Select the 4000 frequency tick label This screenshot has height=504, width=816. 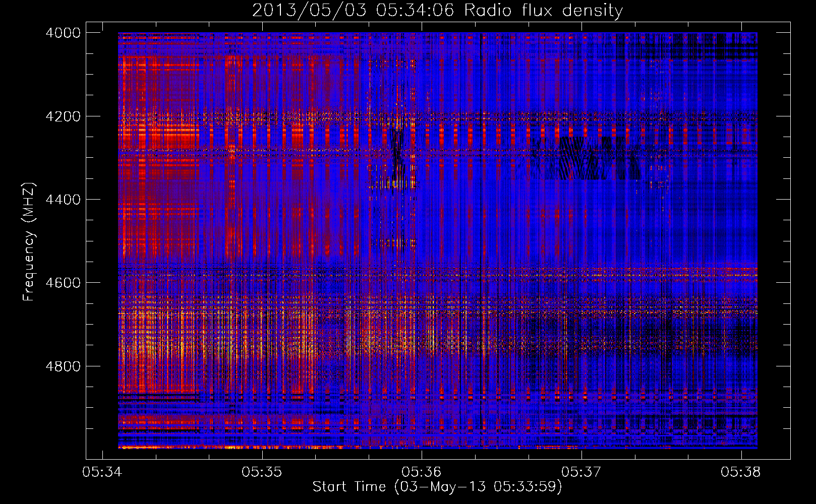[63, 33]
